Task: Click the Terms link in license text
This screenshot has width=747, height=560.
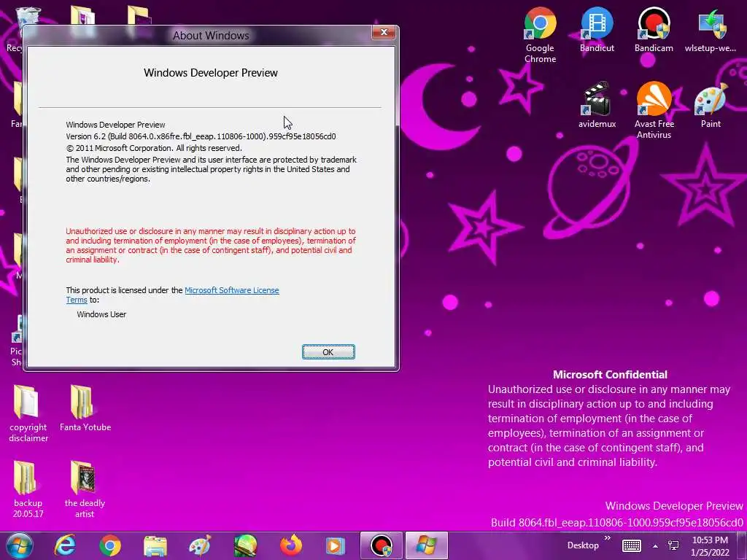Action: pos(76,300)
